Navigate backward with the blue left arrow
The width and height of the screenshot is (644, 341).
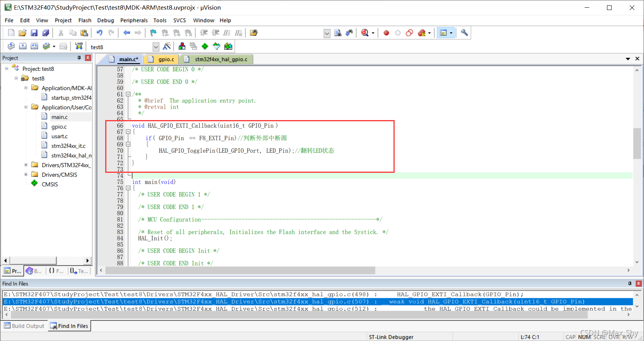click(x=126, y=33)
